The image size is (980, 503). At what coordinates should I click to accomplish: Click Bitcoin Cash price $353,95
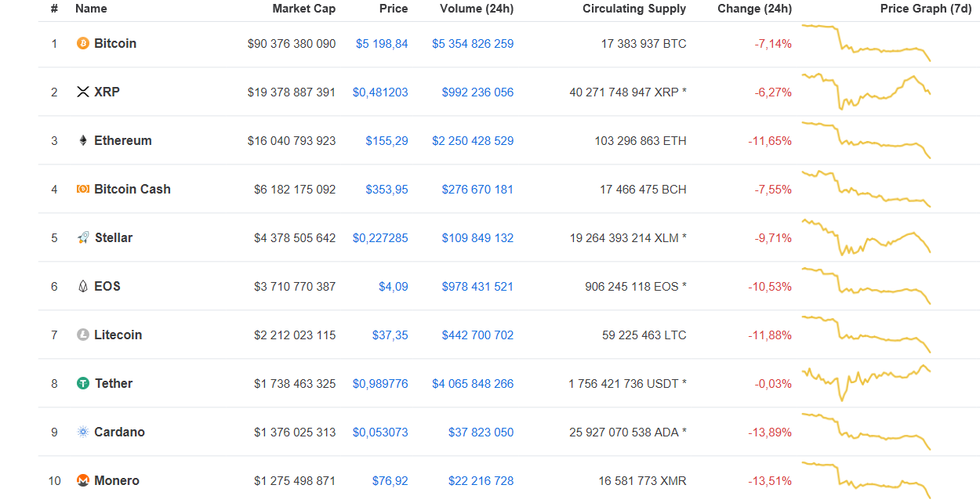387,190
